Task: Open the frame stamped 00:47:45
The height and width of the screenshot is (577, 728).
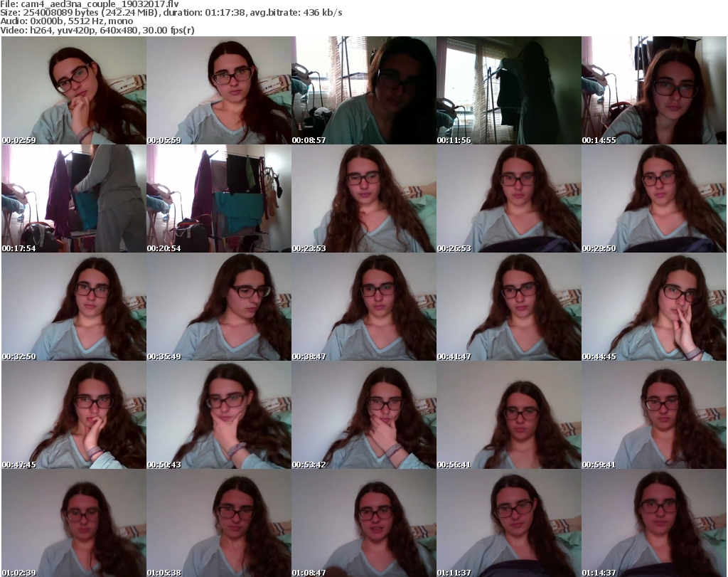Action: 74,415
